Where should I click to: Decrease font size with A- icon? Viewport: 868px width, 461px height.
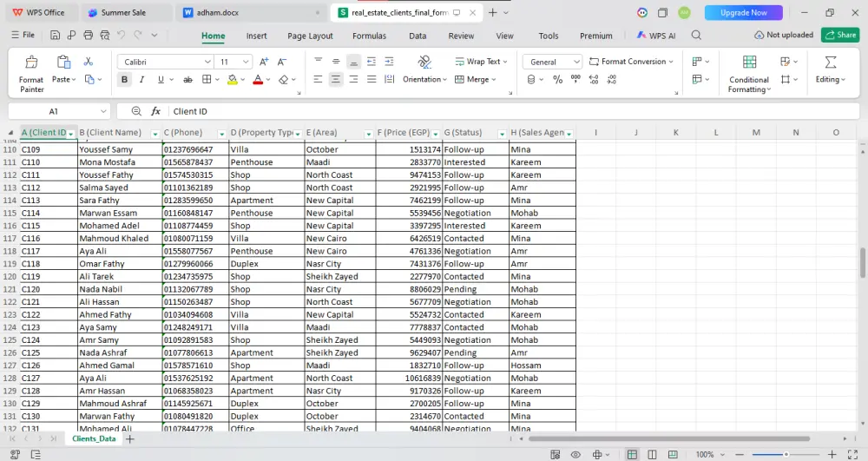[x=282, y=62]
